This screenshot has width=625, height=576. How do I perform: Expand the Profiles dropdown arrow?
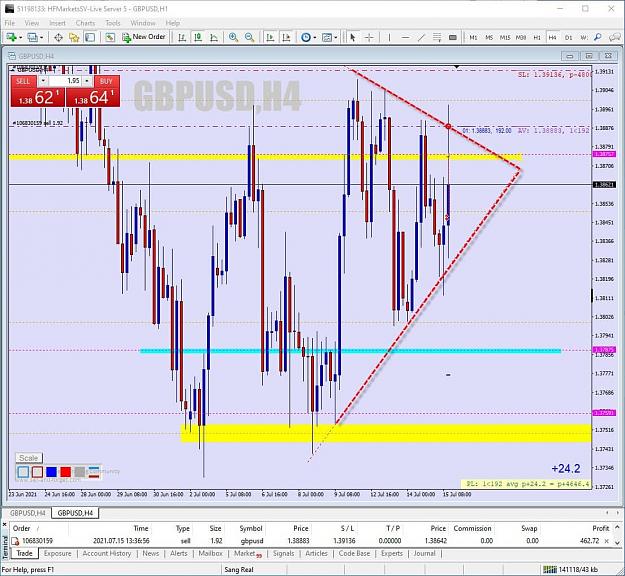(x=41, y=37)
